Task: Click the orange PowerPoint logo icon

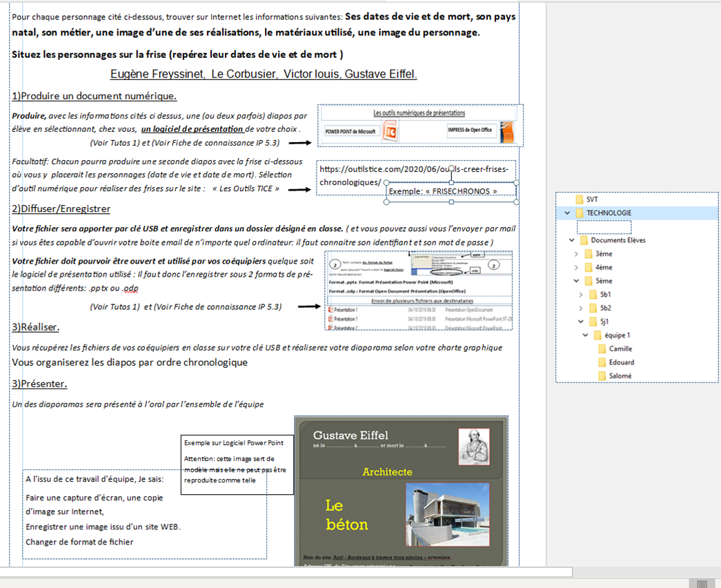Action: pos(390,132)
